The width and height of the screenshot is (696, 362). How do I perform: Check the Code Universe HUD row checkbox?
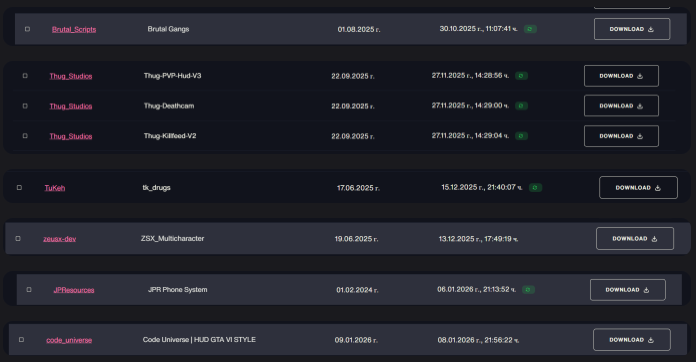tap(21, 340)
